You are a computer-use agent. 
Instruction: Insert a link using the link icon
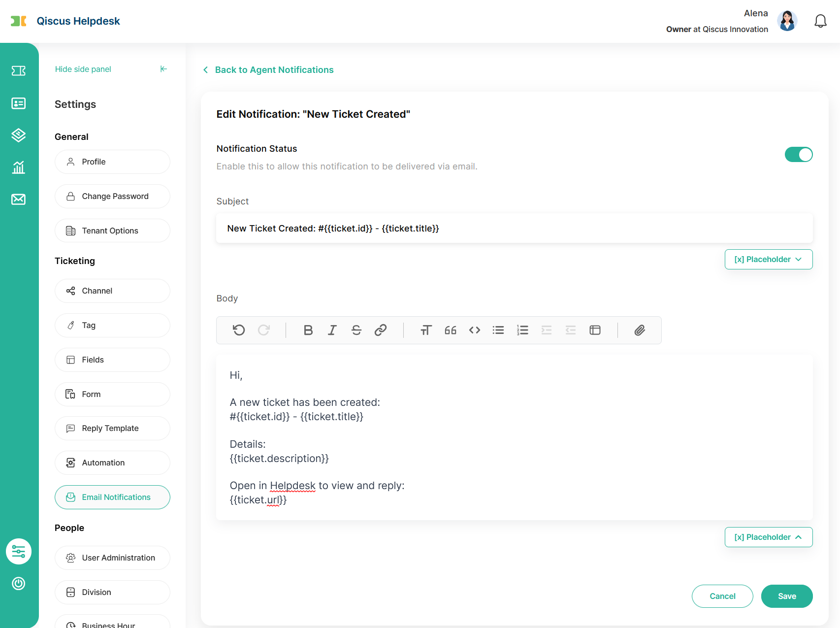coord(381,330)
